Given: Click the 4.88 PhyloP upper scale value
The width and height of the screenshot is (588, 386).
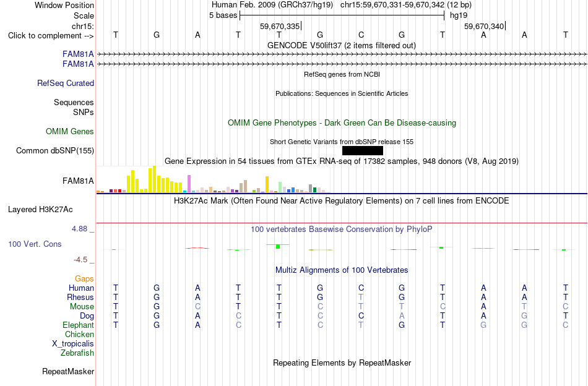Looking at the screenshot, I should [79, 229].
